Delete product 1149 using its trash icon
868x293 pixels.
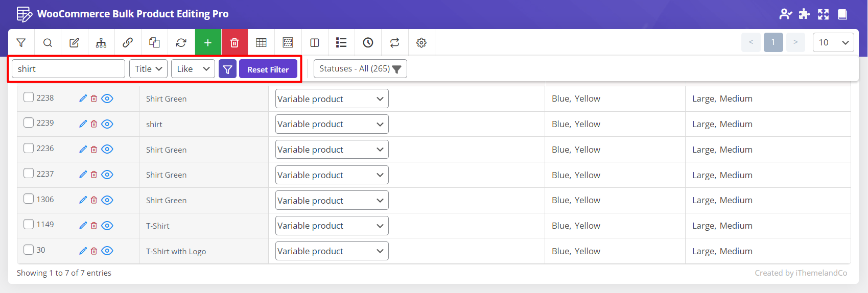coord(94,226)
